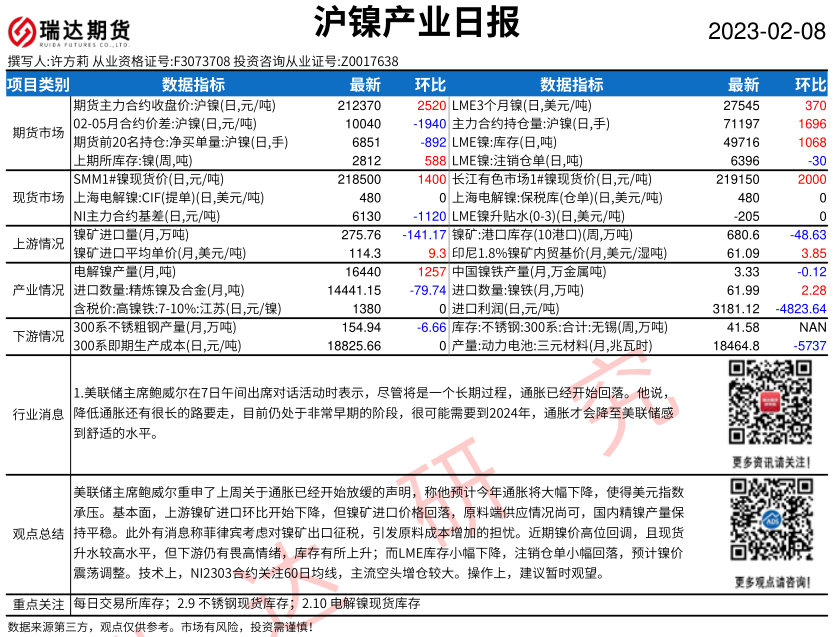Image resolution: width=833 pixels, height=637 pixels.
Task: Select the 产业情况 category cell
Action: pos(38,288)
